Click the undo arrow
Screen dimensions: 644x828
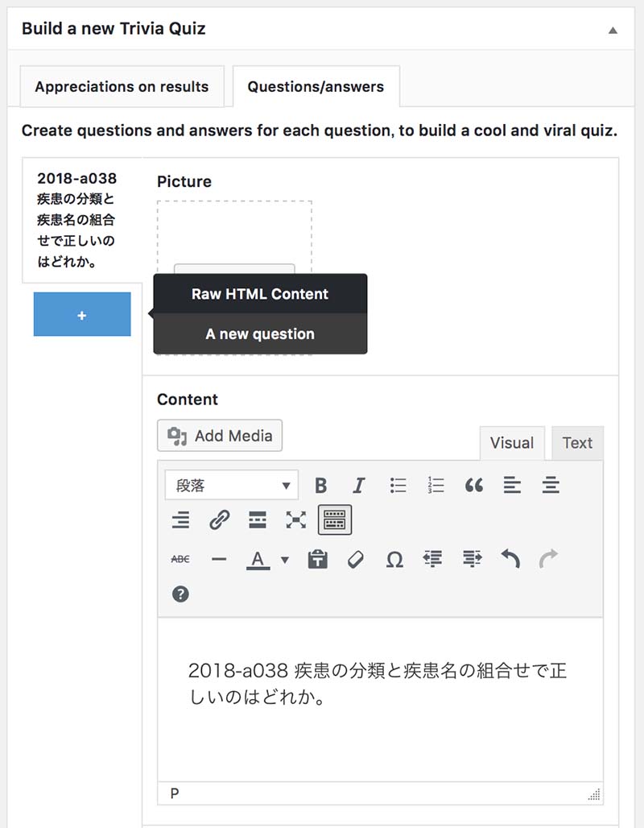click(x=510, y=559)
